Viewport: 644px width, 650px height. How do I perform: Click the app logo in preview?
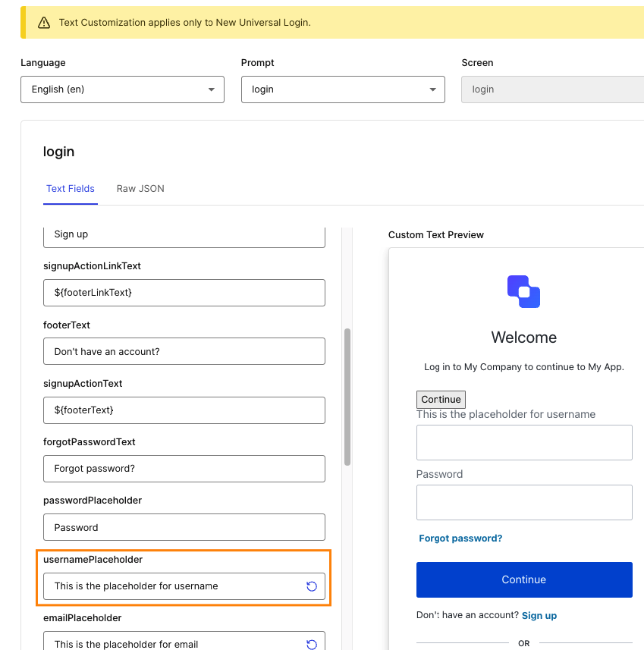pos(523,291)
